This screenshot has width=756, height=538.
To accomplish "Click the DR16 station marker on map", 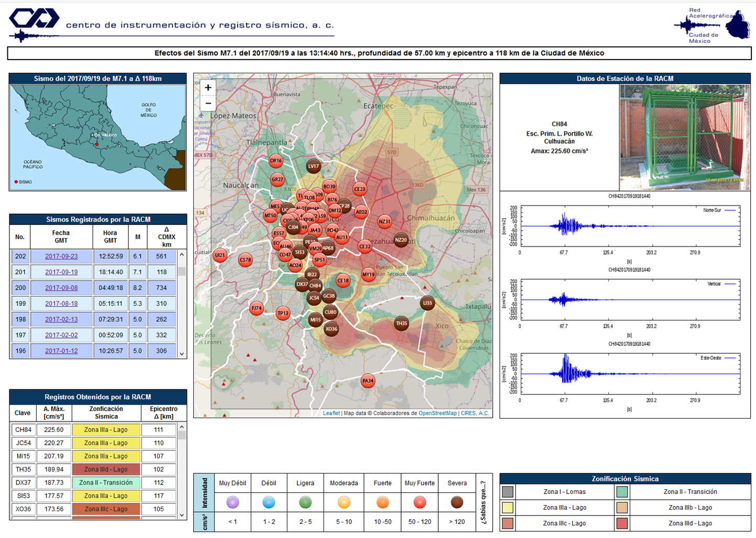I will click(275, 161).
